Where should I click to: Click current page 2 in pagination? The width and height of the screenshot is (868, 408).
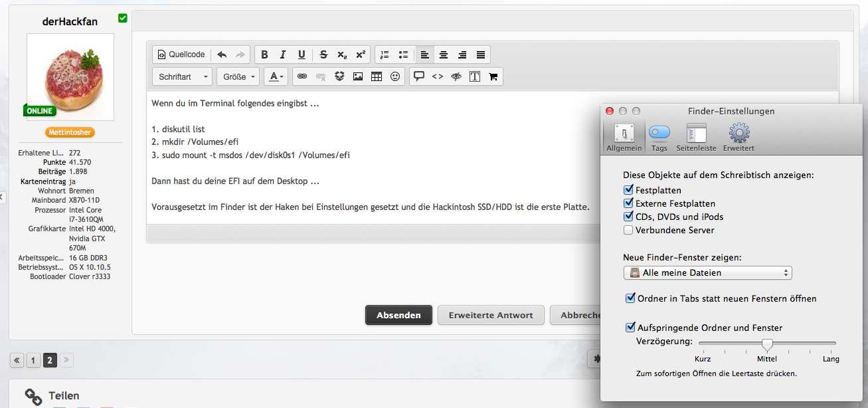pyautogui.click(x=50, y=360)
